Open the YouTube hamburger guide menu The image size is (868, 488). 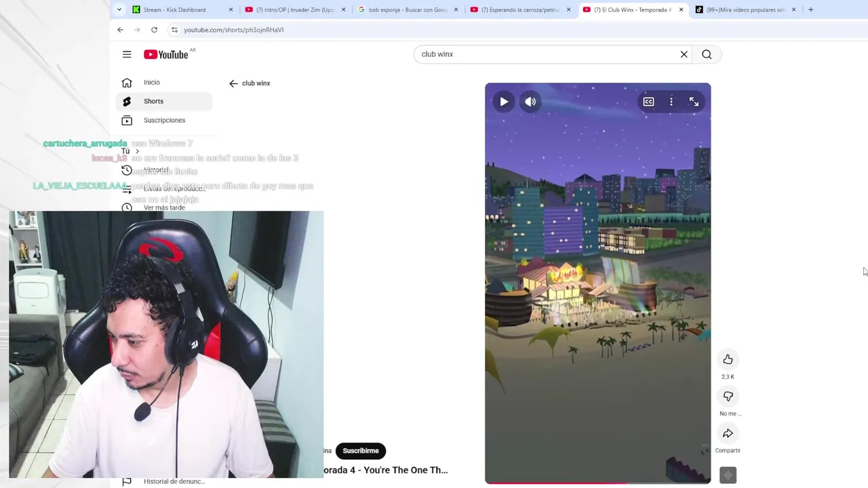pyautogui.click(x=127, y=54)
